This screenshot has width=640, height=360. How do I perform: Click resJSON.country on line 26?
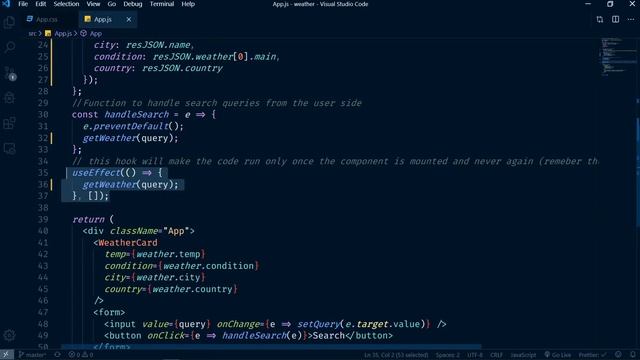[182, 68]
